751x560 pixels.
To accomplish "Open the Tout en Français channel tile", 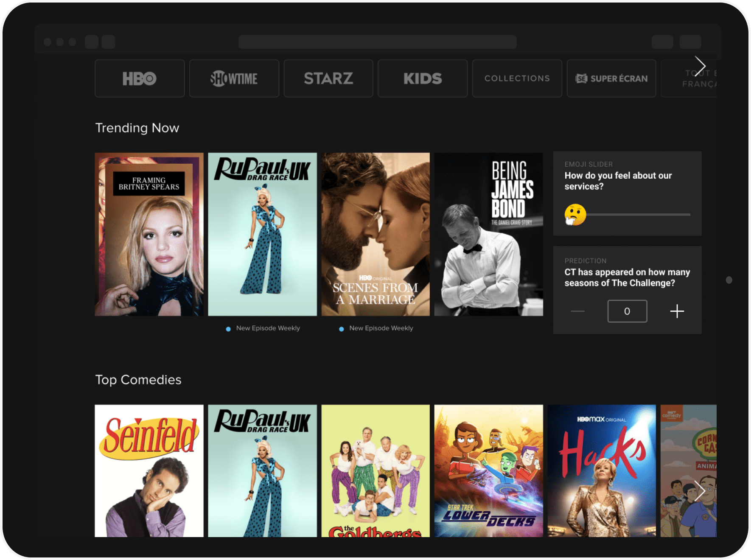I will (689, 78).
